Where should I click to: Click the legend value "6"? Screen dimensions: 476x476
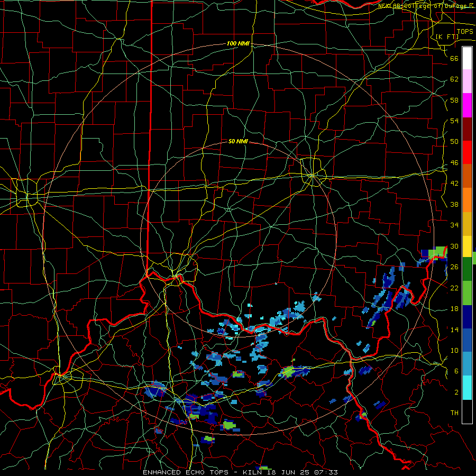456,371
